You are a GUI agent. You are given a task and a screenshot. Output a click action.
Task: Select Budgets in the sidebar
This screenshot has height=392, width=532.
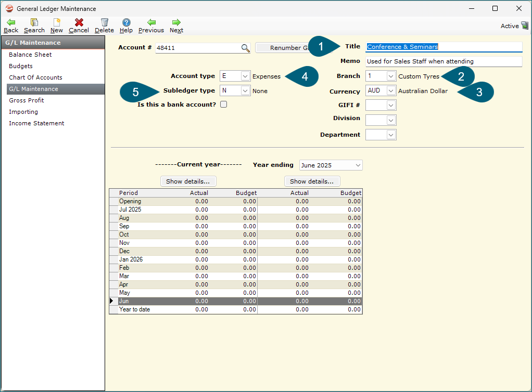point(21,66)
